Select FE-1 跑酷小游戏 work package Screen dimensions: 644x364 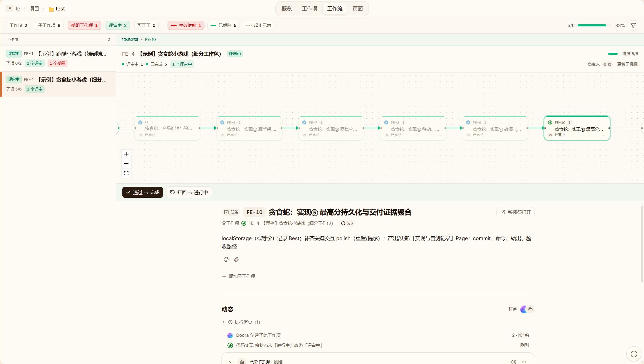tap(58, 59)
